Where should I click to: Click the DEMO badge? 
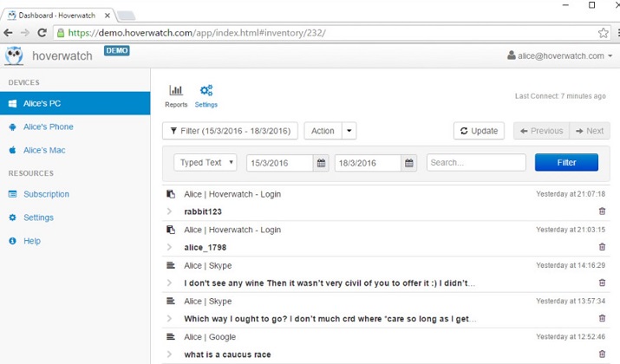pos(117,50)
